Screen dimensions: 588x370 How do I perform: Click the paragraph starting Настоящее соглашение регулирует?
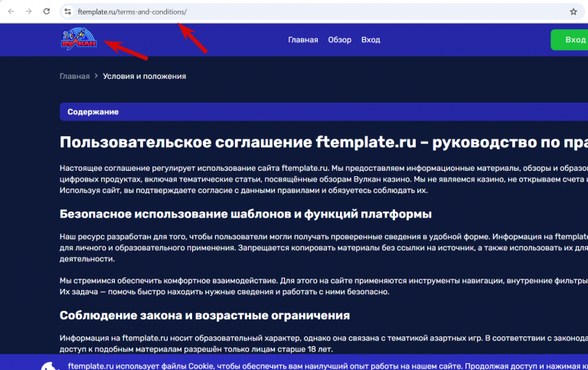point(324,179)
